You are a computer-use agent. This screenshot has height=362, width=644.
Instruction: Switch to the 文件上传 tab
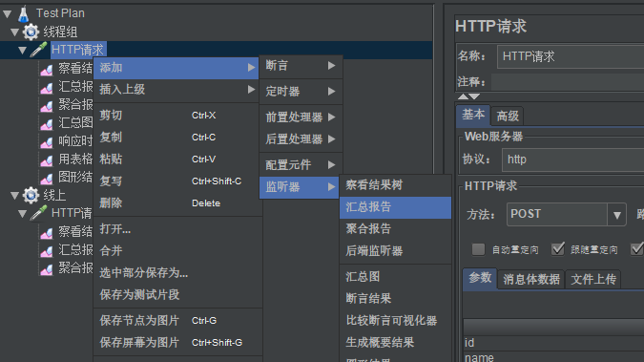click(593, 280)
